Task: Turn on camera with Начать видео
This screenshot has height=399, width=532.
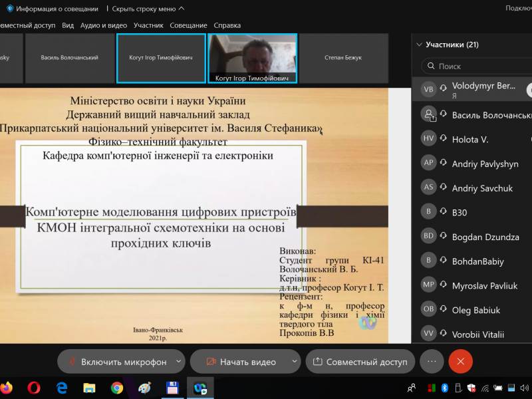Action: tap(241, 362)
